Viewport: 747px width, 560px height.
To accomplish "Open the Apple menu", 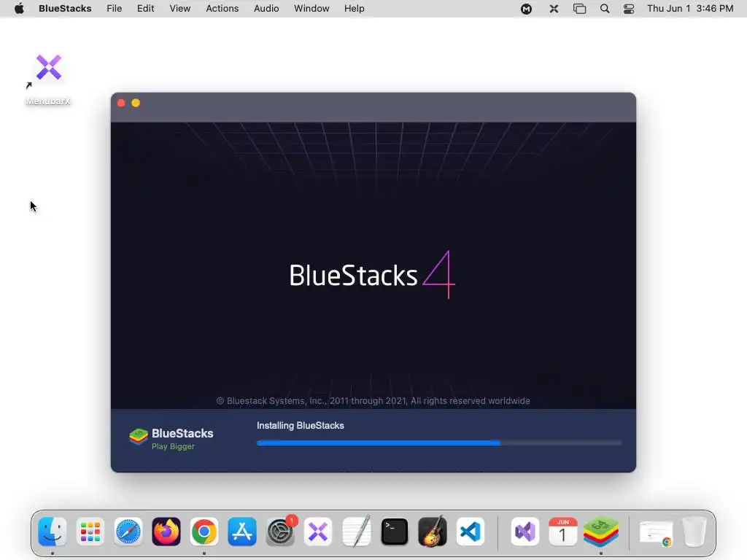I will point(19,9).
